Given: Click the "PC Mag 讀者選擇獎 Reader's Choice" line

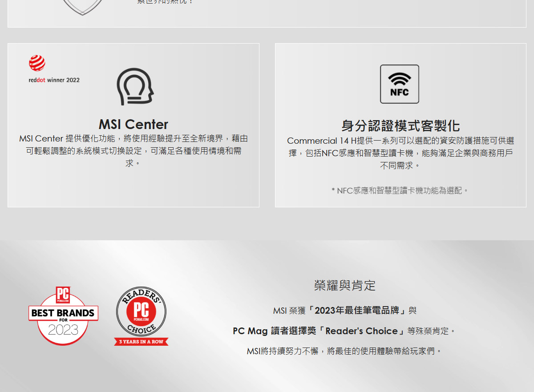Looking at the screenshot, I should tap(344, 331).
